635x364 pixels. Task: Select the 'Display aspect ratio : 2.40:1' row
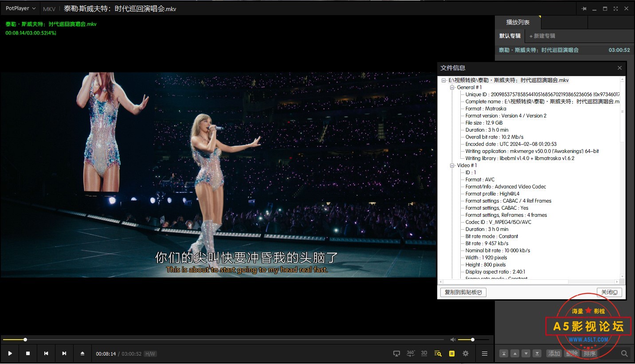pyautogui.click(x=495, y=272)
